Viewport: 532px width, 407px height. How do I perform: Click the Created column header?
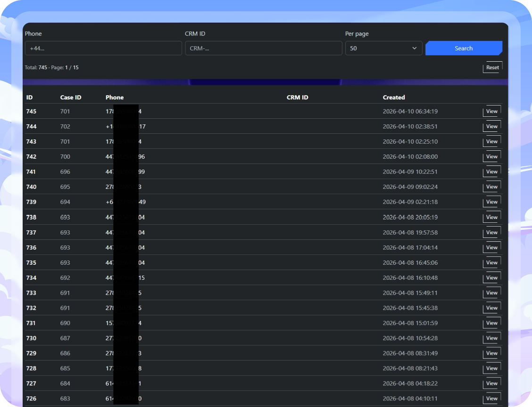[x=394, y=97]
